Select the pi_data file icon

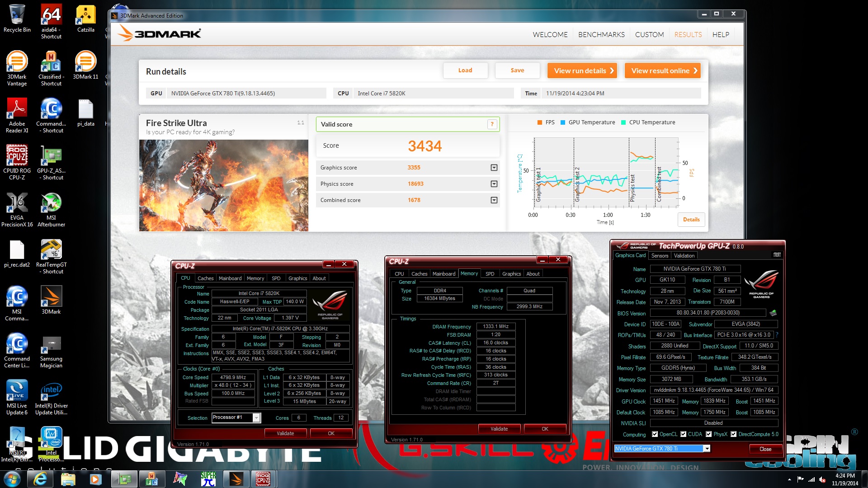[x=85, y=113]
